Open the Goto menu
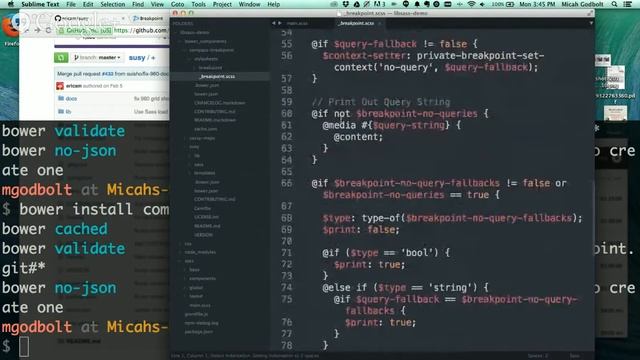Screen dimensions: 640x360 pos(177,4)
